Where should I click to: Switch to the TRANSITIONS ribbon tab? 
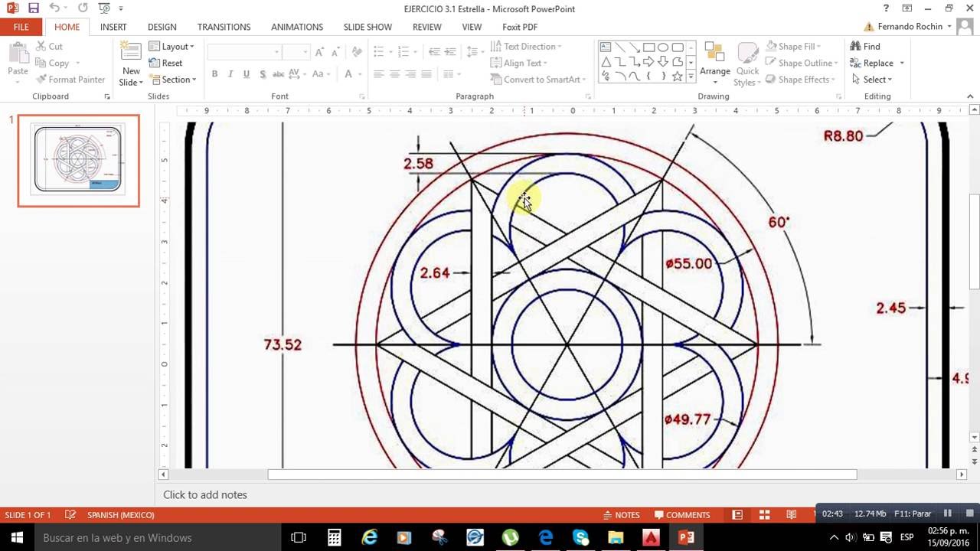(224, 27)
